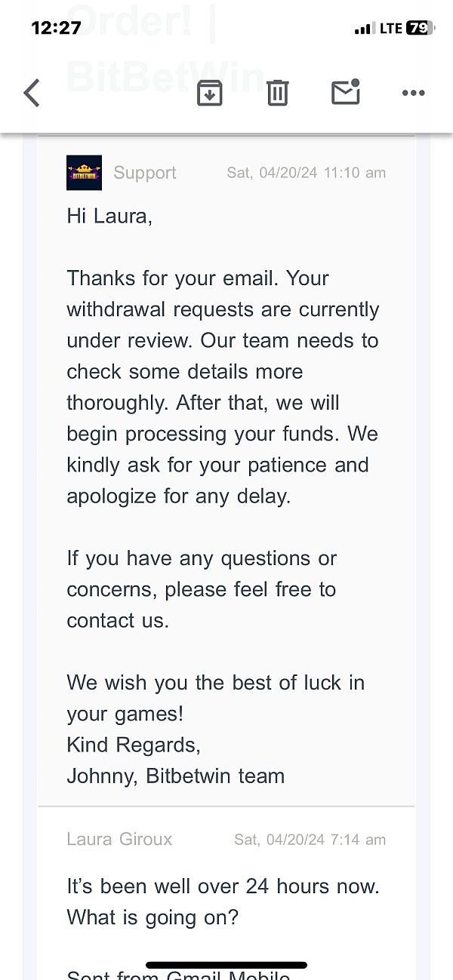Archive this email conversation

(x=209, y=93)
